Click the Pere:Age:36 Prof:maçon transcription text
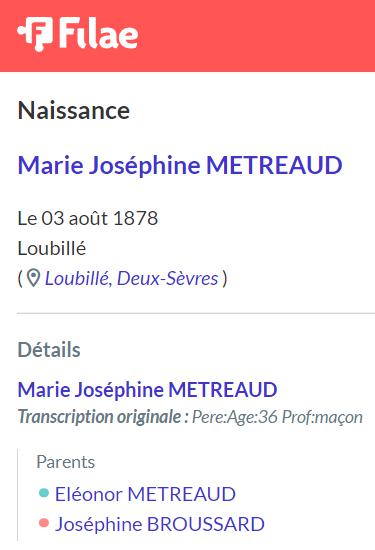 [x=277, y=417]
